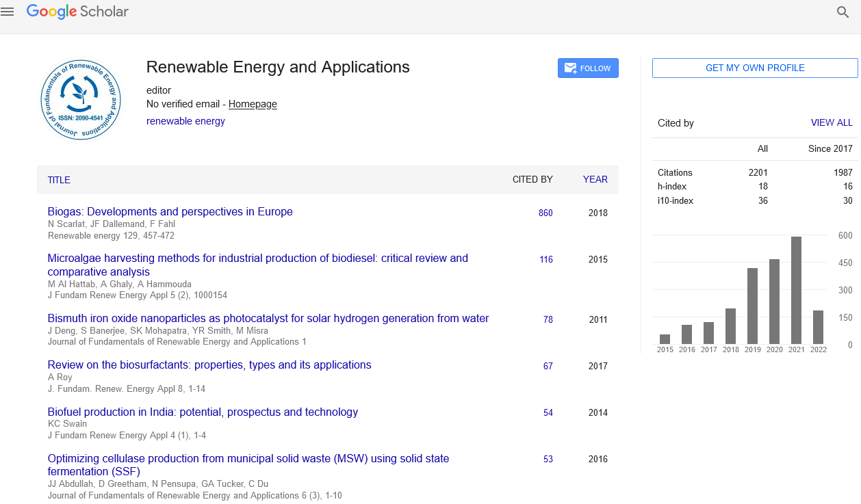Open View All citations link

pyautogui.click(x=832, y=123)
